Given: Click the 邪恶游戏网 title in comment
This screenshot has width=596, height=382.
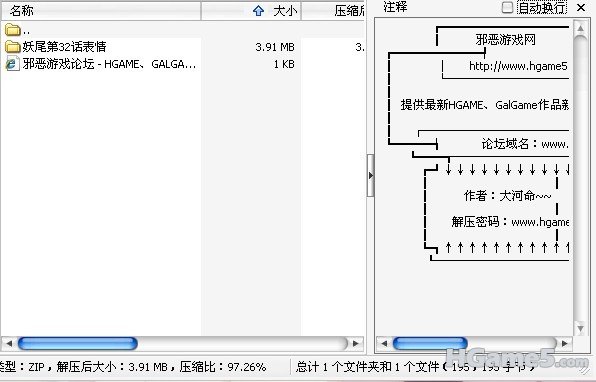Looking at the screenshot, I should [x=506, y=39].
